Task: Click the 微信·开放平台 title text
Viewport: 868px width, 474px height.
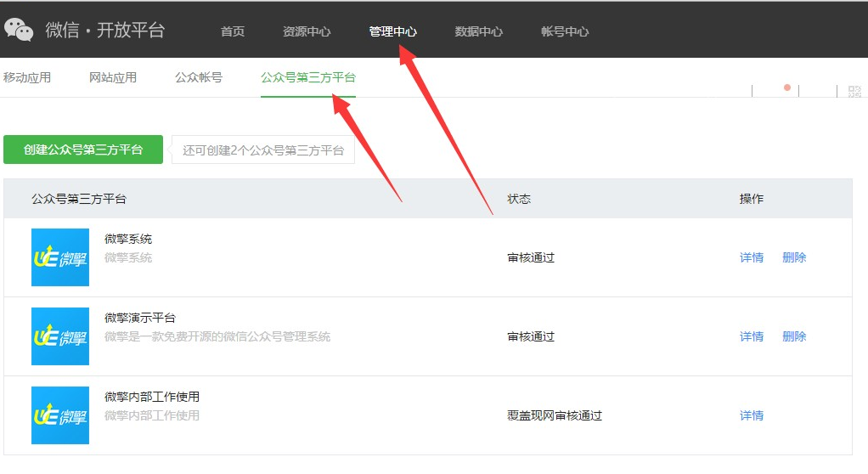Action: pyautogui.click(x=105, y=30)
